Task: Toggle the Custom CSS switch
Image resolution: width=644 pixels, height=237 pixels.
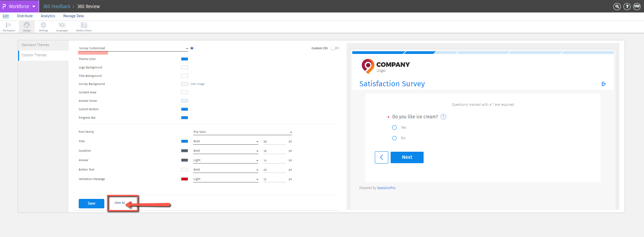Action: [x=335, y=48]
